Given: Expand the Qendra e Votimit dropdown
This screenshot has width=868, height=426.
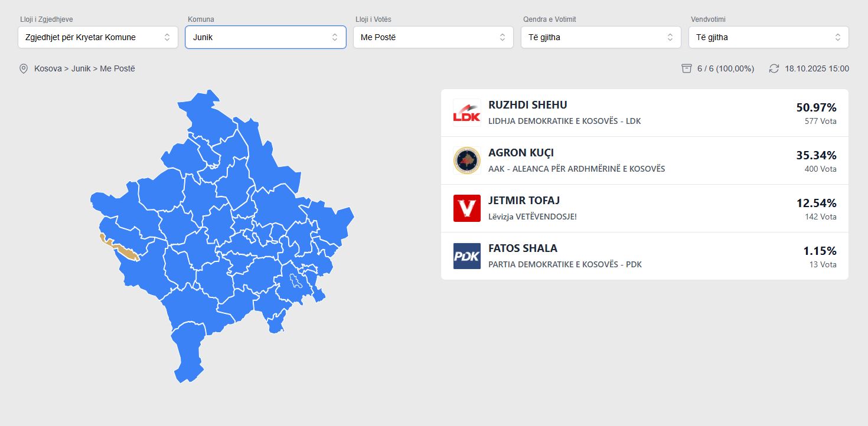Looking at the screenshot, I should tap(601, 37).
